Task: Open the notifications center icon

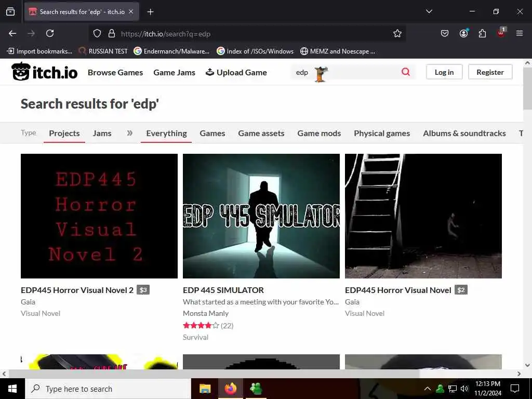Action: (x=515, y=389)
